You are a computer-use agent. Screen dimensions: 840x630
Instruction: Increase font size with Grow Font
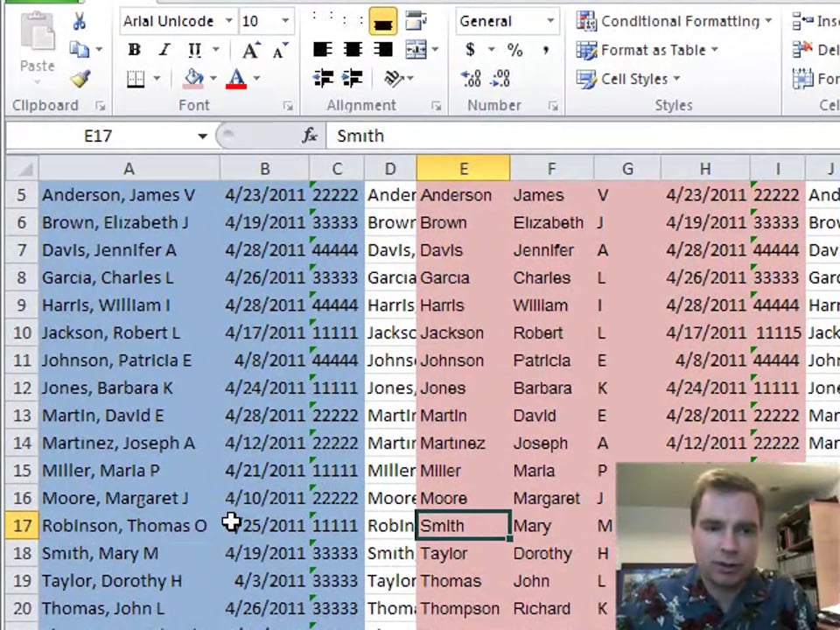click(251, 51)
